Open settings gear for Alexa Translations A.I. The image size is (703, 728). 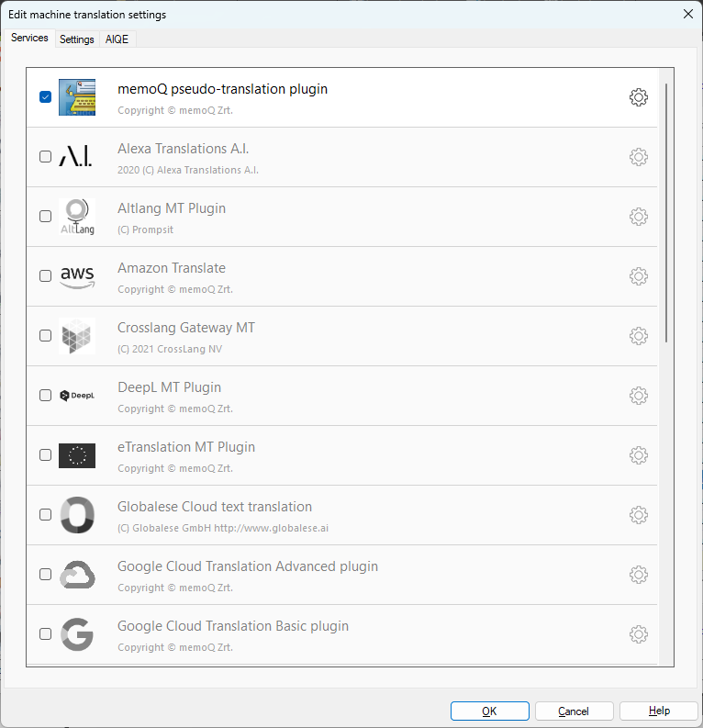[x=639, y=157]
